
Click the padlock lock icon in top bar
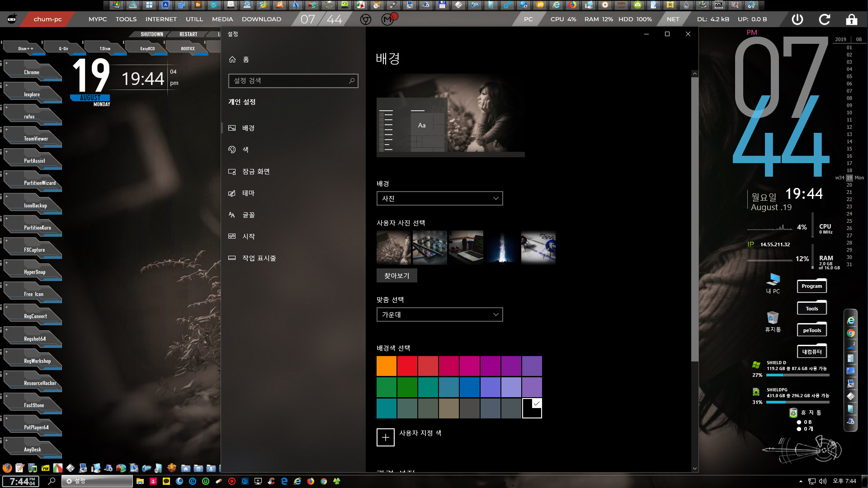(x=852, y=19)
